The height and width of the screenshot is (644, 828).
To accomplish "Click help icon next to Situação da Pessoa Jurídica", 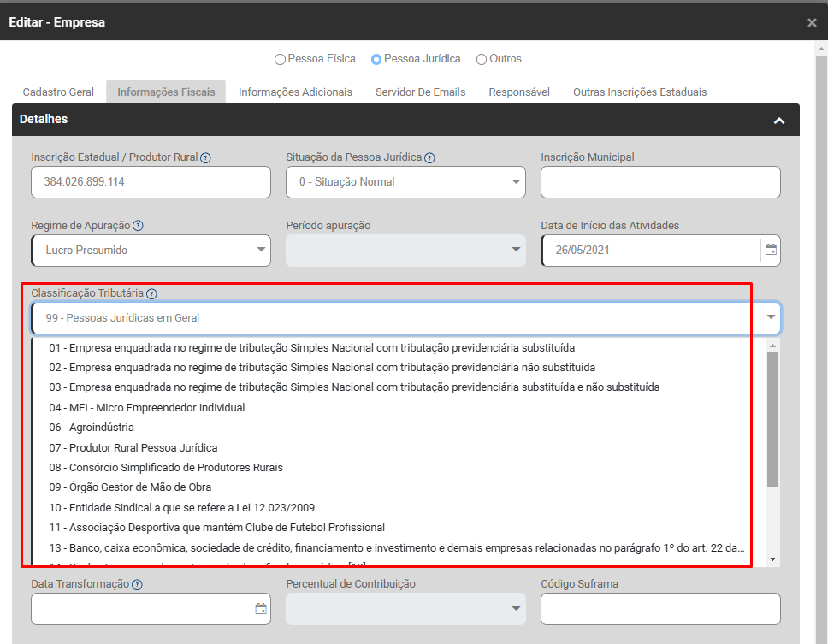I will [429, 157].
